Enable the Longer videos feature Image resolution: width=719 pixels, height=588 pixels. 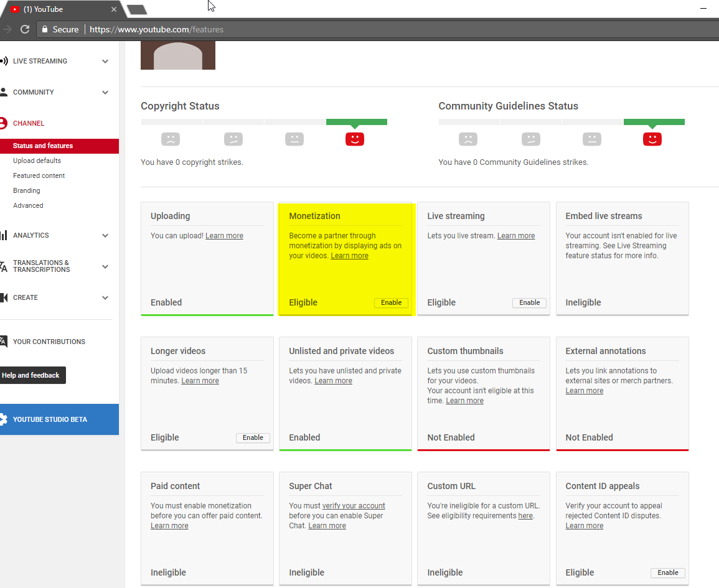[253, 437]
